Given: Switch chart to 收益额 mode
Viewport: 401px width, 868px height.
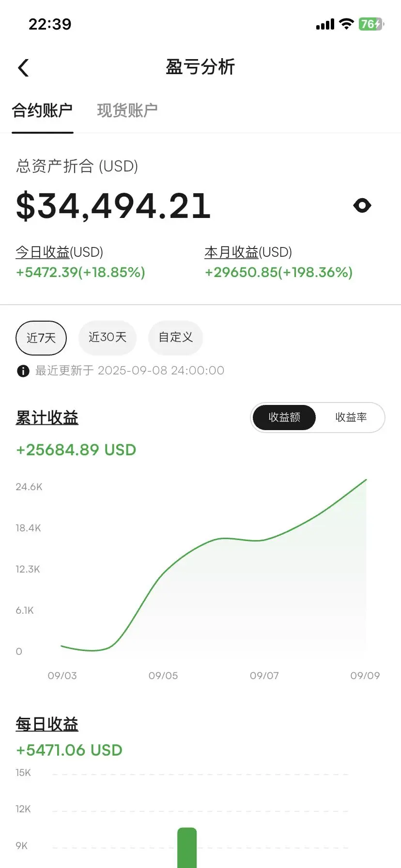Looking at the screenshot, I should [284, 417].
